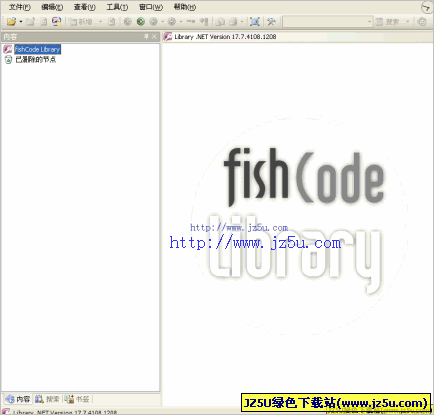Select the Library .NET Version document tab

tap(220, 37)
